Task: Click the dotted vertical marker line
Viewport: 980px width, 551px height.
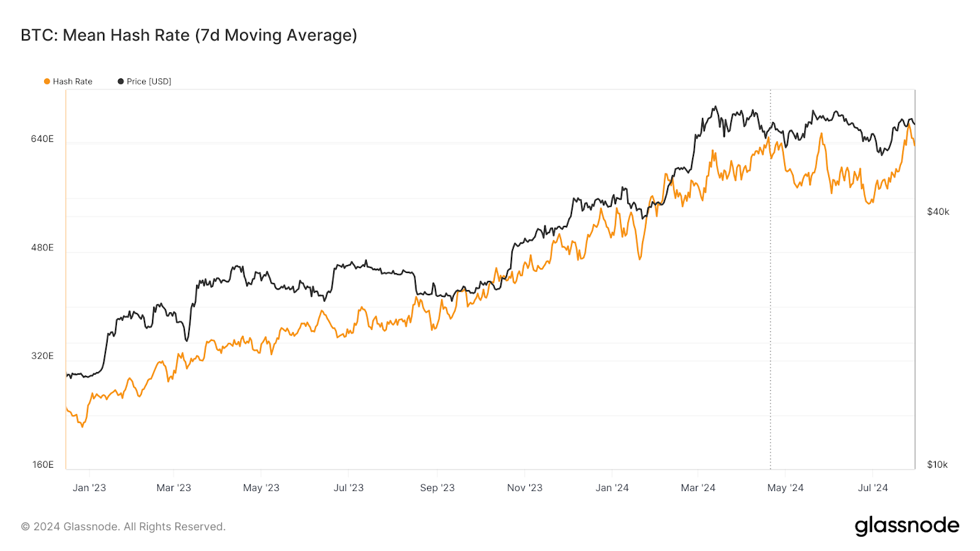Action: pos(771,306)
